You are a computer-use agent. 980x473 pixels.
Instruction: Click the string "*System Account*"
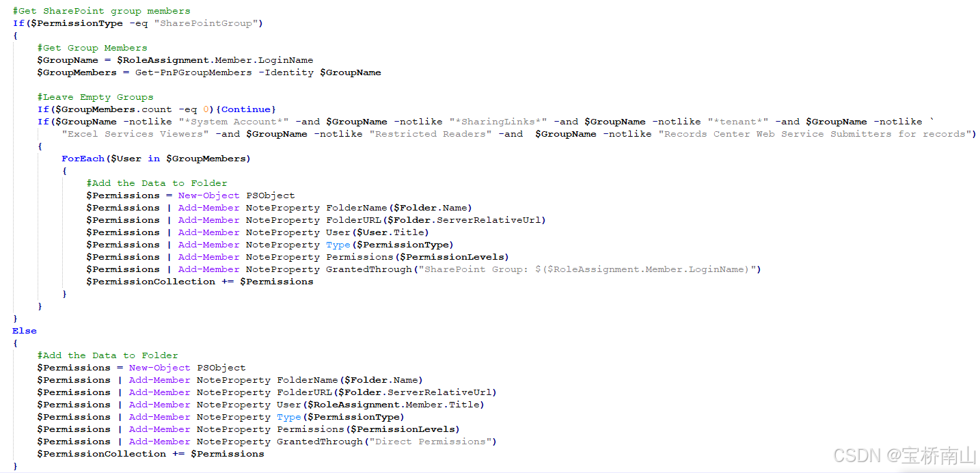234,122
